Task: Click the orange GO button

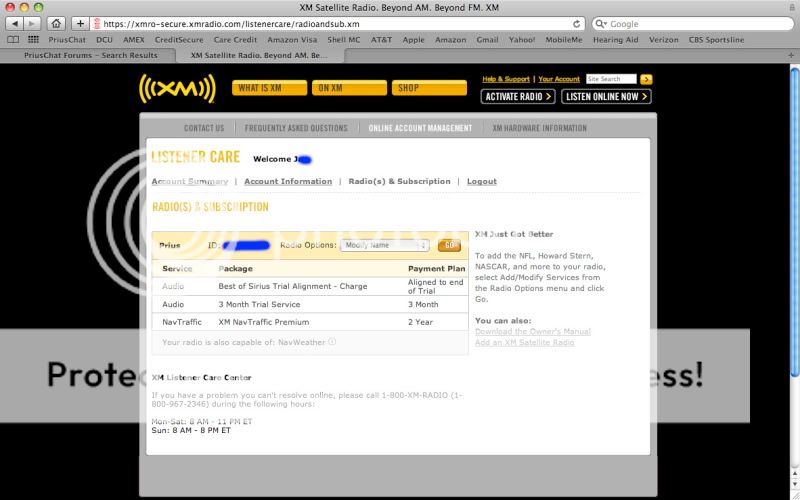Action: (x=449, y=245)
